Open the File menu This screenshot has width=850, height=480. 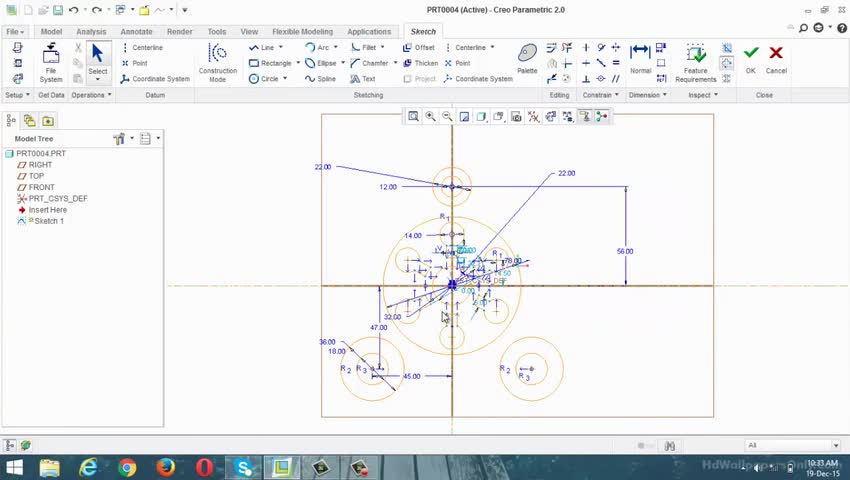click(x=15, y=32)
